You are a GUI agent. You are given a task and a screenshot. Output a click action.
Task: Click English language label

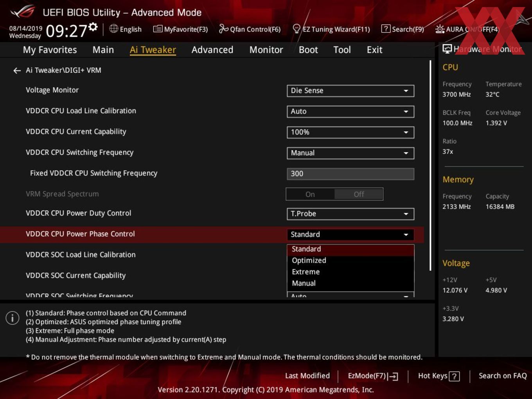click(x=131, y=29)
